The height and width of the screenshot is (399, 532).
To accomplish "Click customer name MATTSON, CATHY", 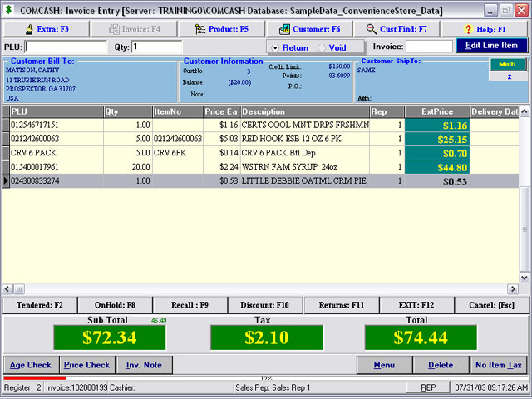I will click(32, 70).
